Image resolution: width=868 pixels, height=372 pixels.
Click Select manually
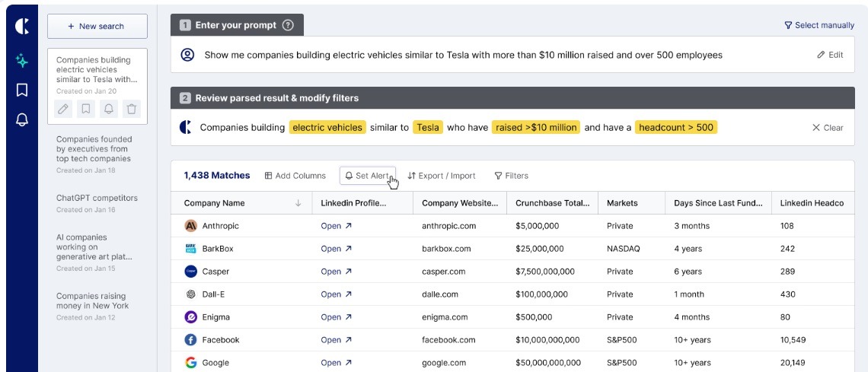(x=819, y=25)
